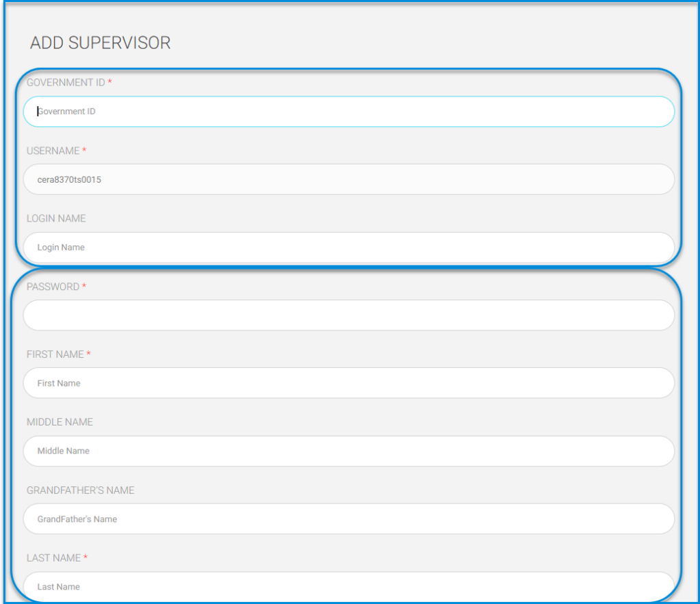Click the Middle Name text field
700x604 pixels.
coord(349,451)
